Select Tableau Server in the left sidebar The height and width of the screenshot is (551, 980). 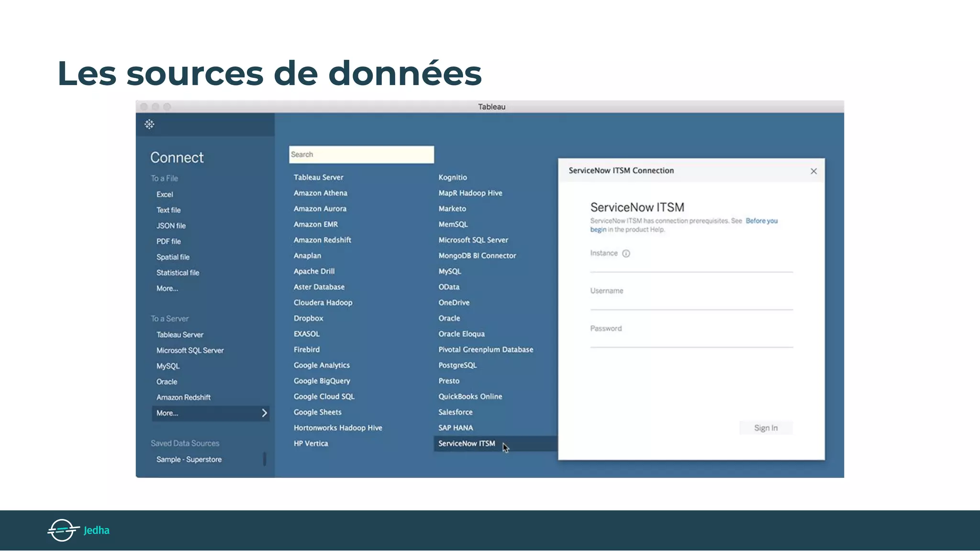(x=180, y=335)
